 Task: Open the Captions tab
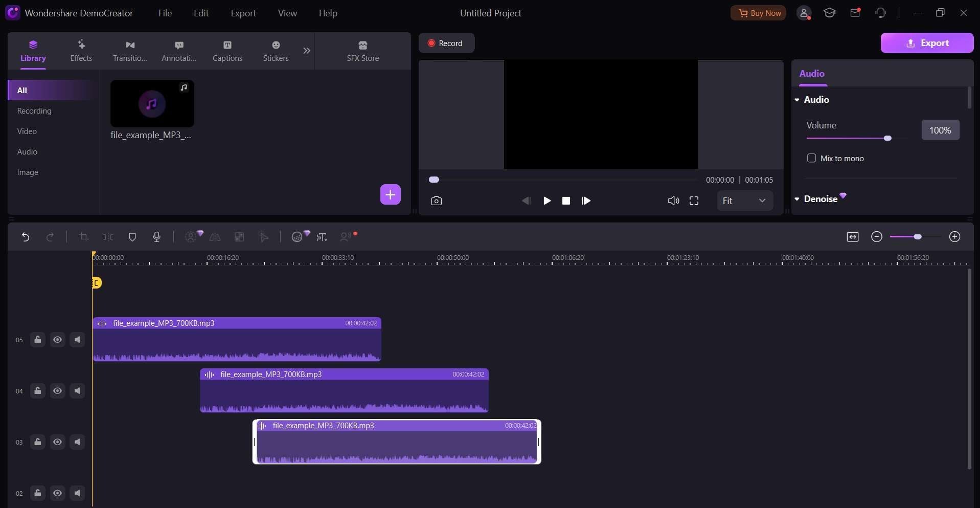coord(227,51)
